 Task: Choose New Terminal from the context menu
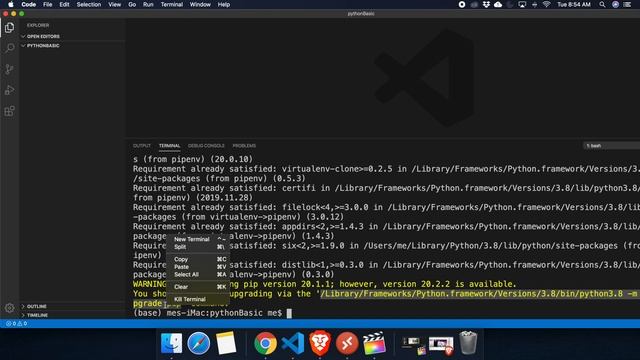(x=198, y=239)
